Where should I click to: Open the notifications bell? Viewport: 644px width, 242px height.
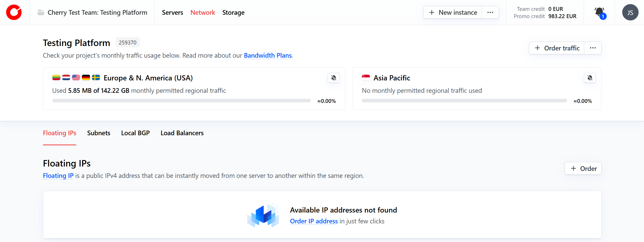click(x=599, y=12)
